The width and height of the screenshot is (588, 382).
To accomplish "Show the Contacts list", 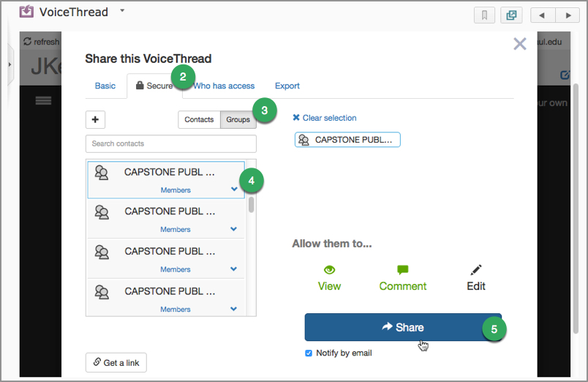I will 199,120.
